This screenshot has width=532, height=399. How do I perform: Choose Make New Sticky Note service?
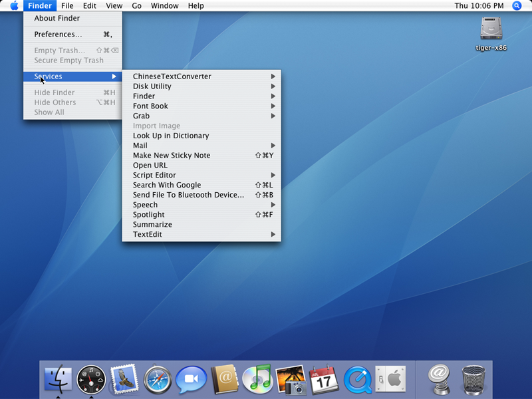coord(172,156)
